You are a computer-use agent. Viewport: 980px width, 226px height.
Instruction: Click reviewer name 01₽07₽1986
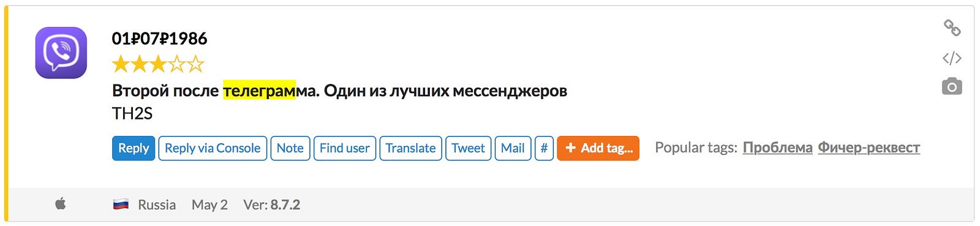pos(159,39)
